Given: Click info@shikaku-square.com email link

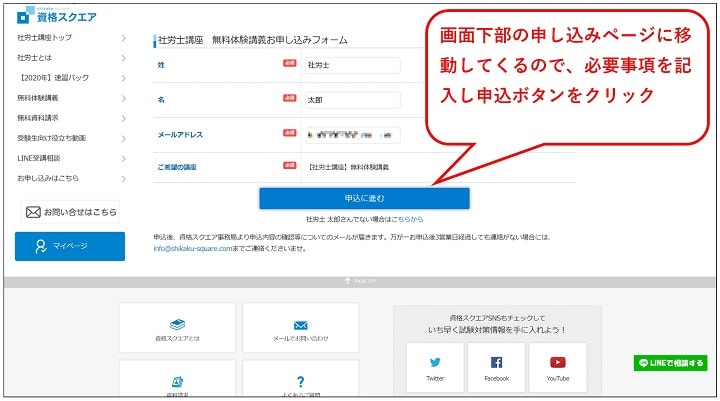Looking at the screenshot, I should [193, 249].
